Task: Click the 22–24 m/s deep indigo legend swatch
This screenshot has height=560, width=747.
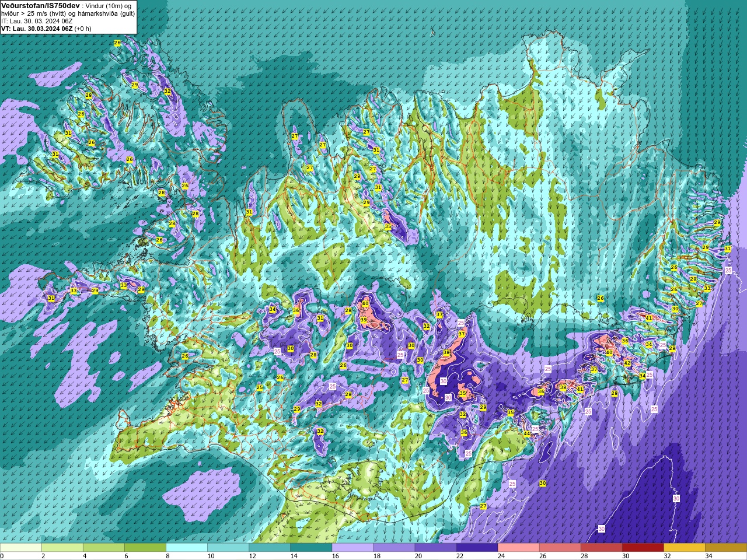Action: pyautogui.click(x=477, y=548)
